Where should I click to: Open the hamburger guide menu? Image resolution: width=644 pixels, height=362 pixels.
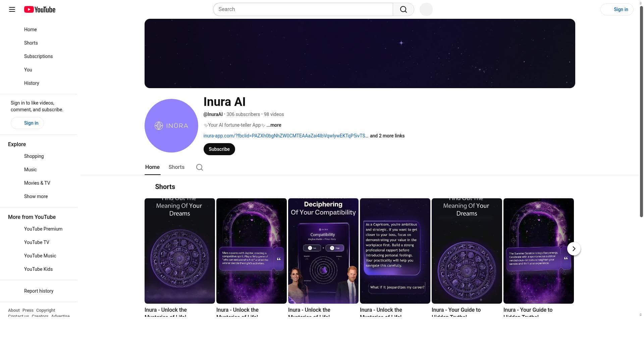[x=12, y=9]
